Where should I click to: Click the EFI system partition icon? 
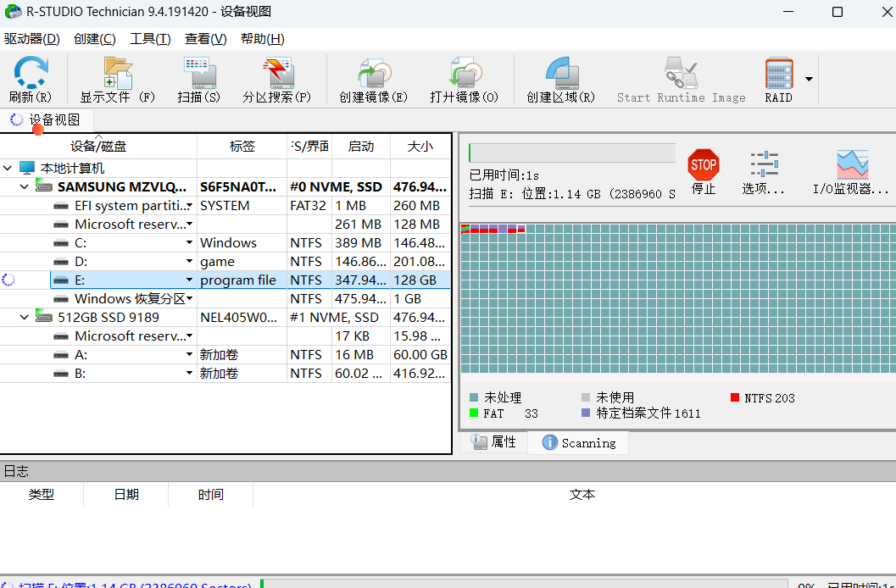click(61, 206)
